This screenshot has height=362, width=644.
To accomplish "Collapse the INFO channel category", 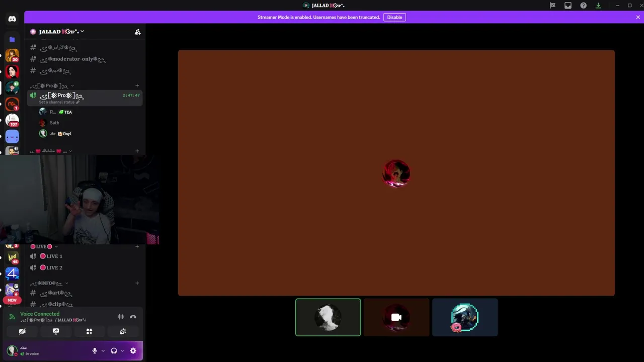I will [x=49, y=283].
